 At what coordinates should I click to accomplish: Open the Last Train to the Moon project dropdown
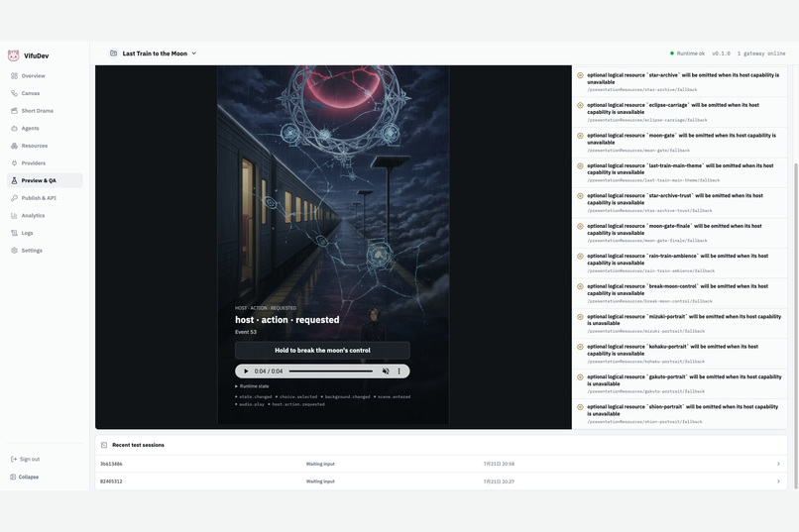pos(194,53)
